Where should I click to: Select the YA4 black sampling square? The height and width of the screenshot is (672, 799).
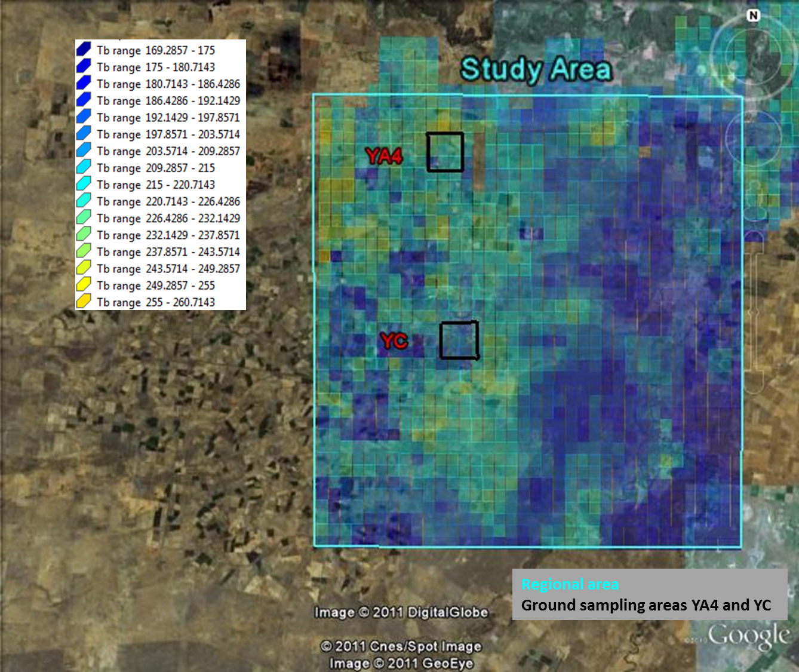445,152
